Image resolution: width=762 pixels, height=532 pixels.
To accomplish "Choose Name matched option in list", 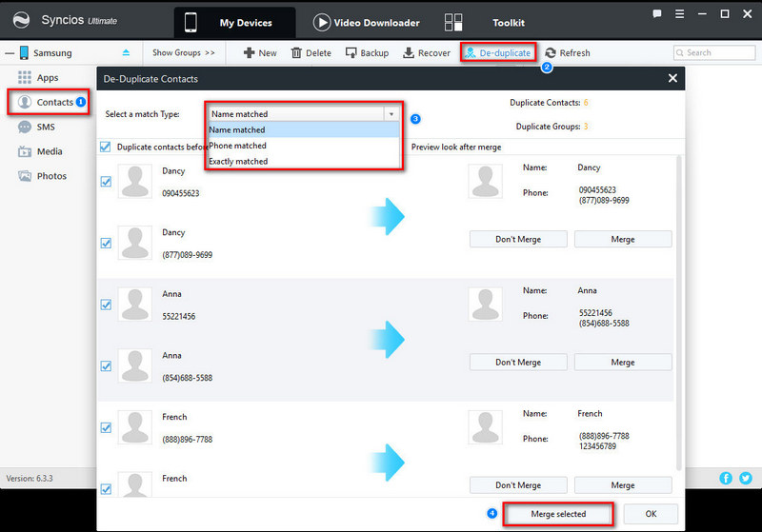I will (303, 129).
